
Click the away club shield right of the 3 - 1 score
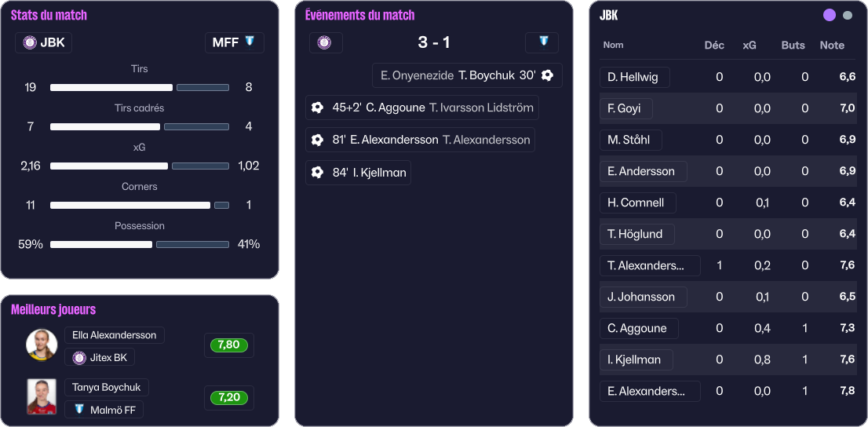coord(542,42)
